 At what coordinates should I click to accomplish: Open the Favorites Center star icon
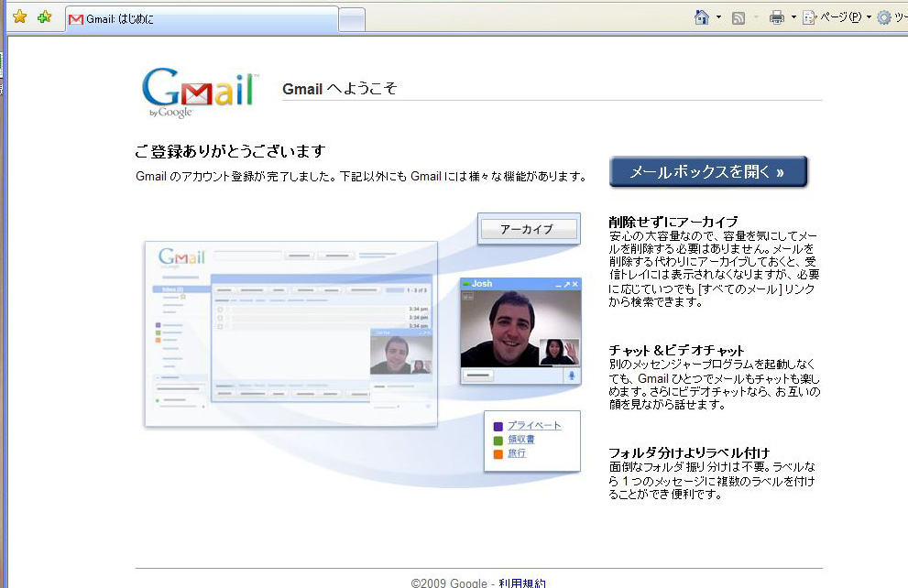pos(19,16)
